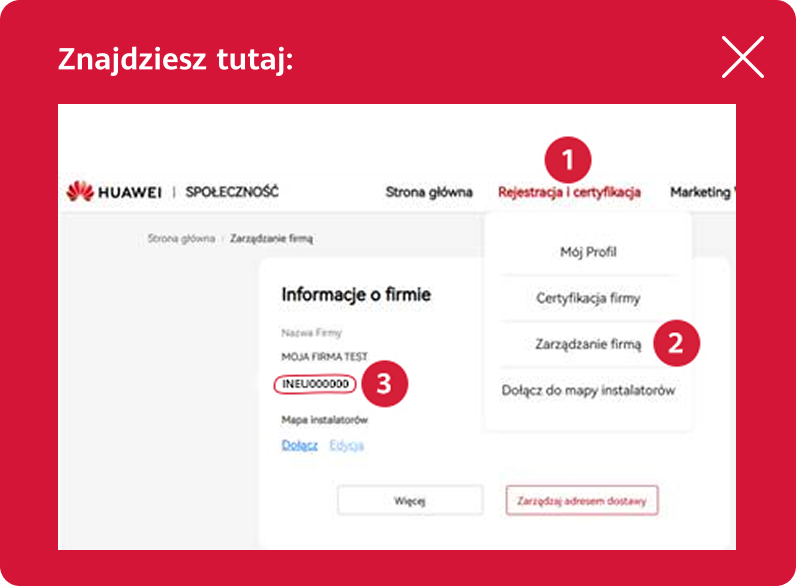Viewport: 796px width, 586px height.
Task: Click the red number 1 badge
Action: point(567,160)
